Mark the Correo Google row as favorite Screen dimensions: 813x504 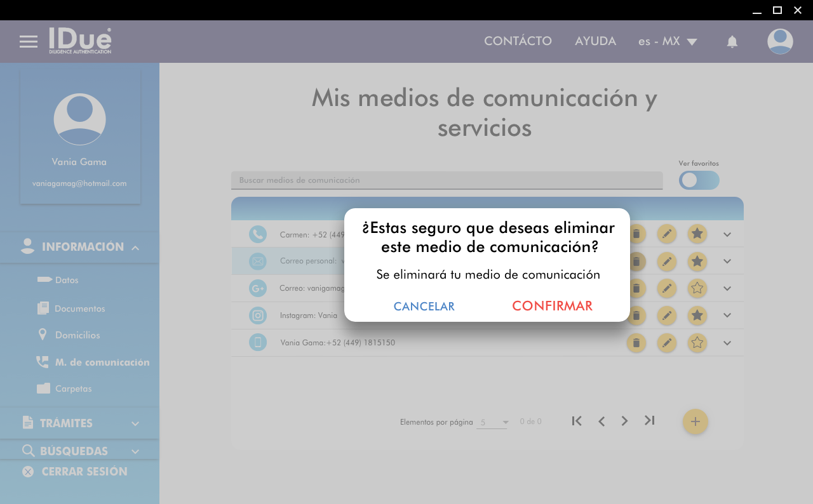click(697, 288)
